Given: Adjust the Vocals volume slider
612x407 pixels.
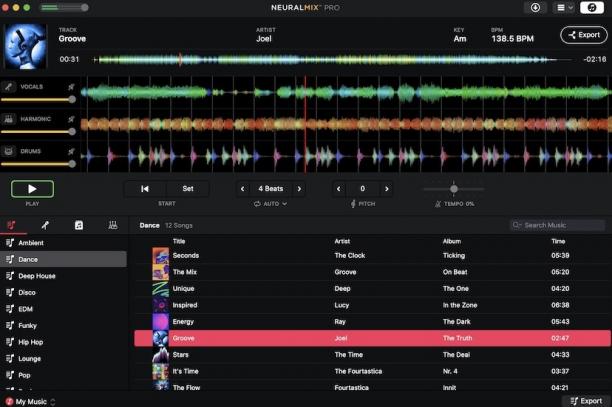Looking at the screenshot, I should (38, 100).
